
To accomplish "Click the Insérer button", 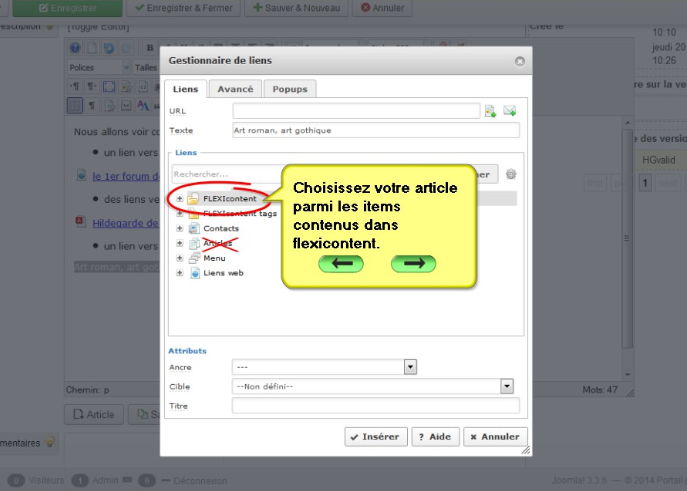I will pos(376,437).
